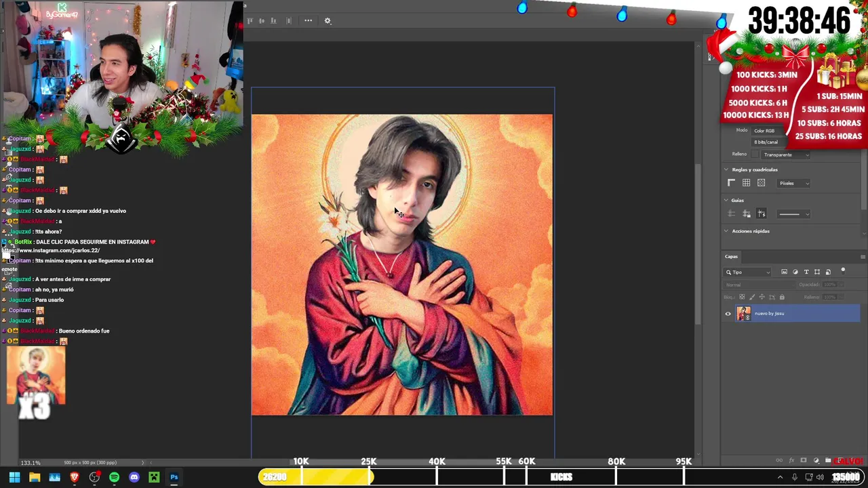
Task: Open the Capas panel menu icon
Action: tap(863, 257)
